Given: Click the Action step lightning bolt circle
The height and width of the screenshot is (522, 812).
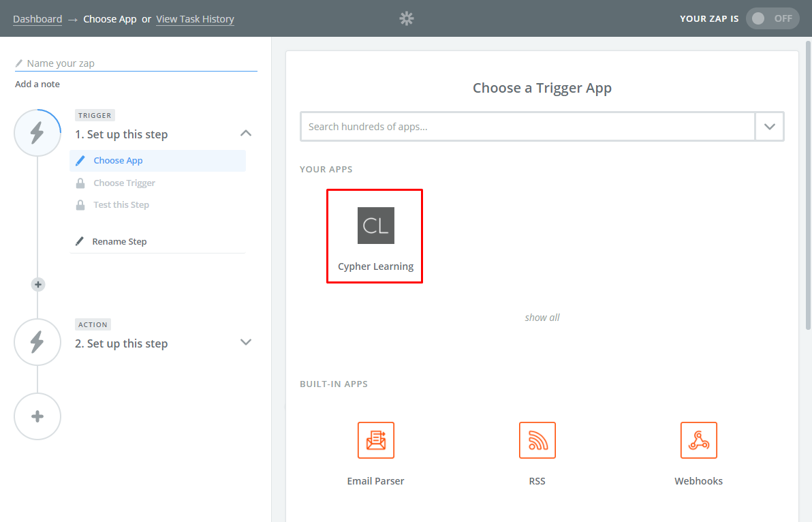Looking at the screenshot, I should click(x=37, y=342).
